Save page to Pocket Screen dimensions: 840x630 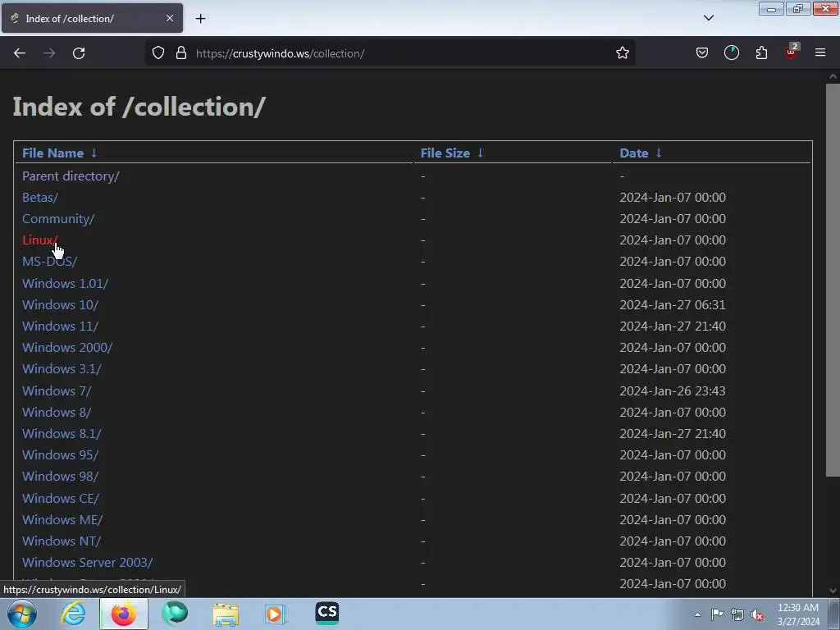(x=702, y=53)
